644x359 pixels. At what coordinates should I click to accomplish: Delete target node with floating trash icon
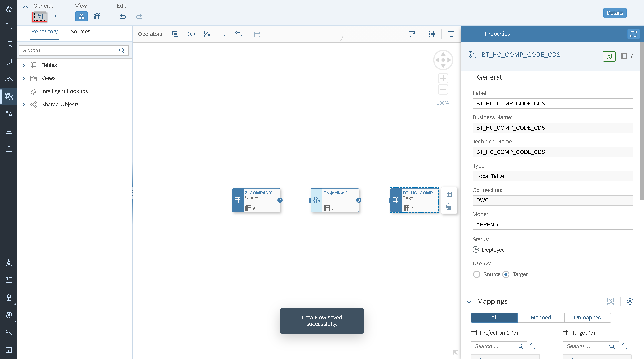coord(449,207)
